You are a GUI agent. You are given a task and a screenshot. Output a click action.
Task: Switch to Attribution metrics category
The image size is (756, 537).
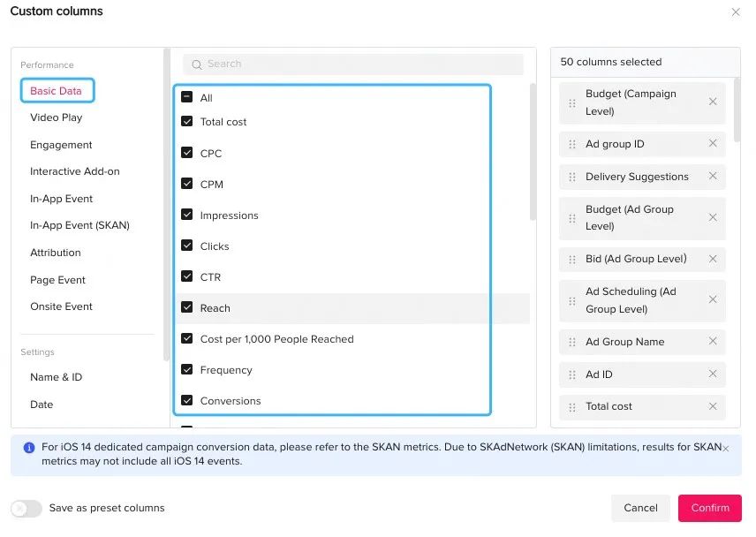click(x=55, y=253)
